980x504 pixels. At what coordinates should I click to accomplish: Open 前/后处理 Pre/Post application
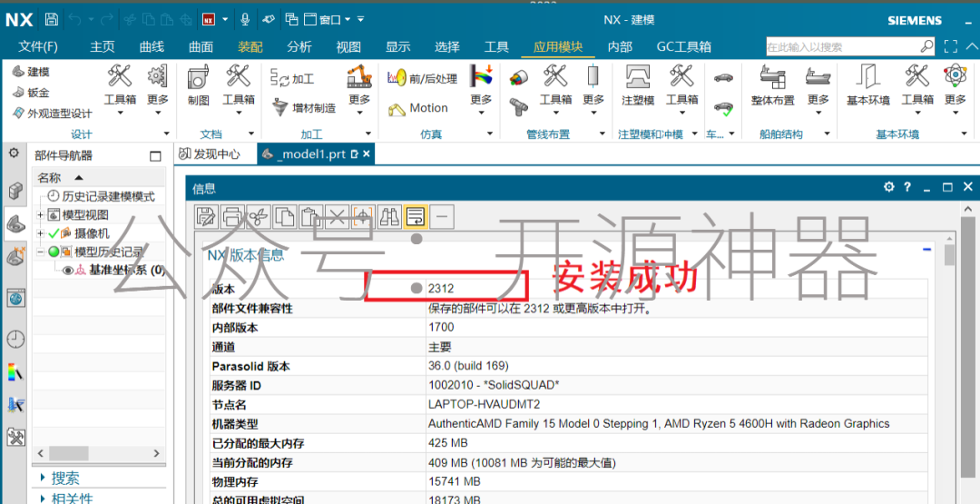click(x=423, y=79)
